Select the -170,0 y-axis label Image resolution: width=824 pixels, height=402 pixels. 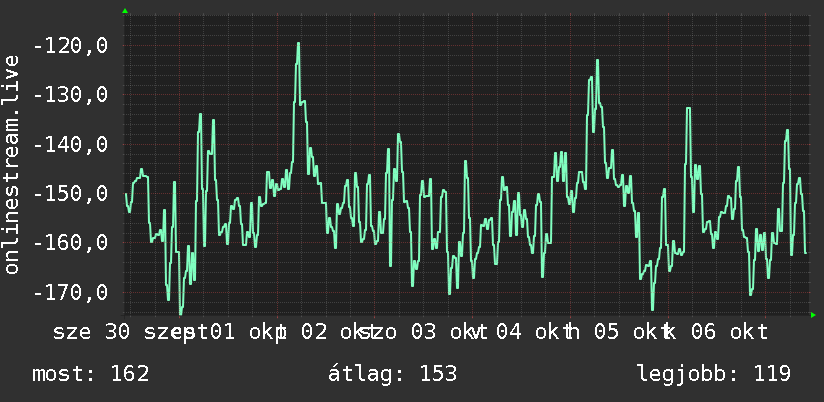click(x=70, y=293)
